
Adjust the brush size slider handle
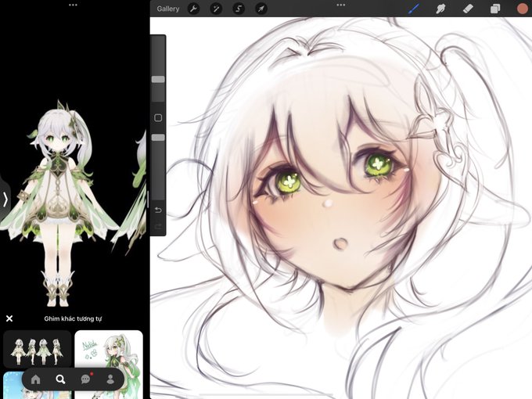tap(158, 79)
